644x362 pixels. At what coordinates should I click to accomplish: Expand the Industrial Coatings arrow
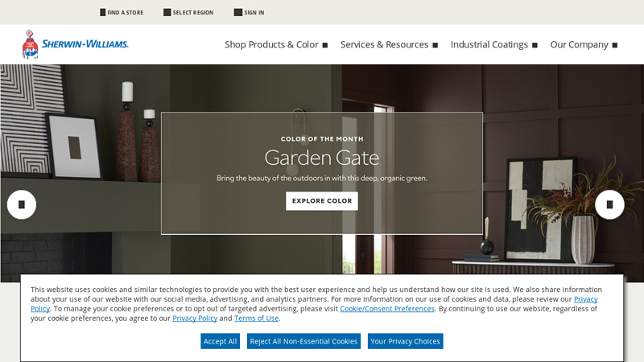click(535, 45)
